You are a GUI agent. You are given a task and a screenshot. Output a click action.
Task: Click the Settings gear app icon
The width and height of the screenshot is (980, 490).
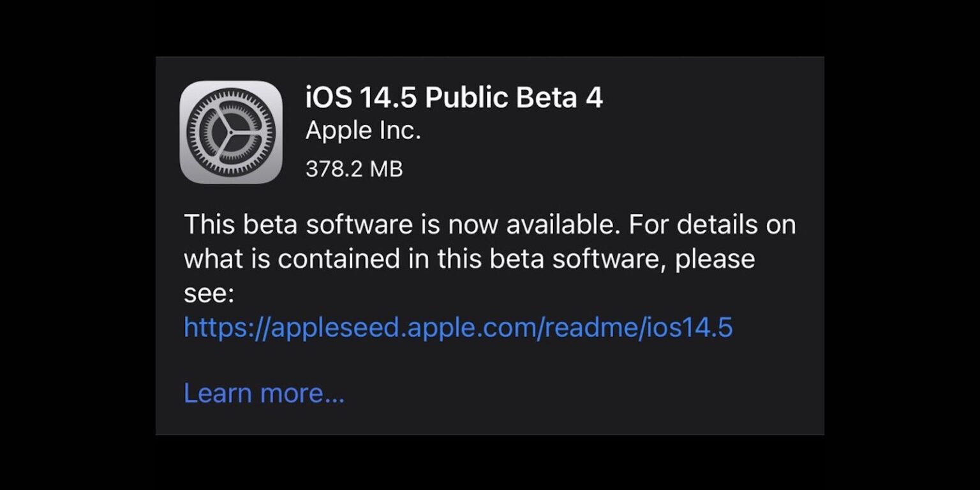tap(230, 132)
